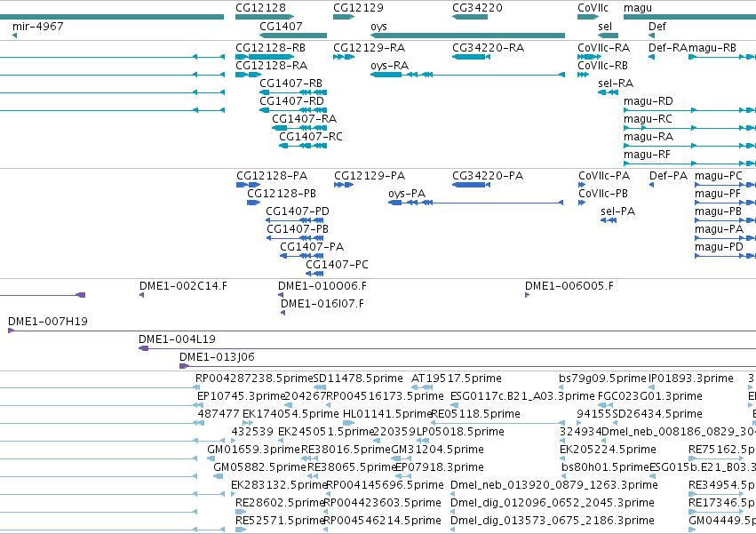The image size is (756, 534).
Task: Select transcript magu-RA
Action: pyautogui.click(x=689, y=147)
